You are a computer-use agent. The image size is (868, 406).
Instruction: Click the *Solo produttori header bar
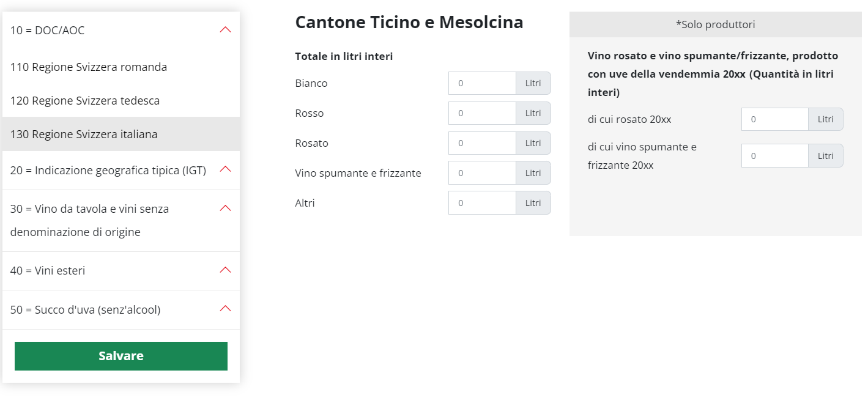(715, 24)
